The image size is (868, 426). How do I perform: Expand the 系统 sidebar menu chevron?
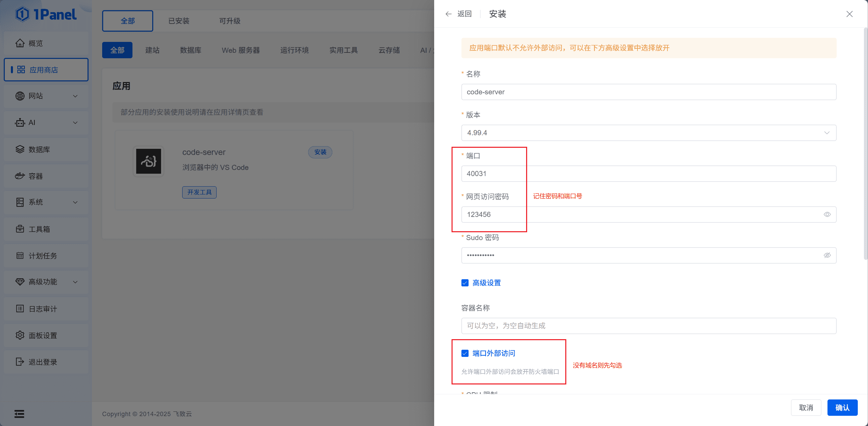pyautogui.click(x=76, y=202)
